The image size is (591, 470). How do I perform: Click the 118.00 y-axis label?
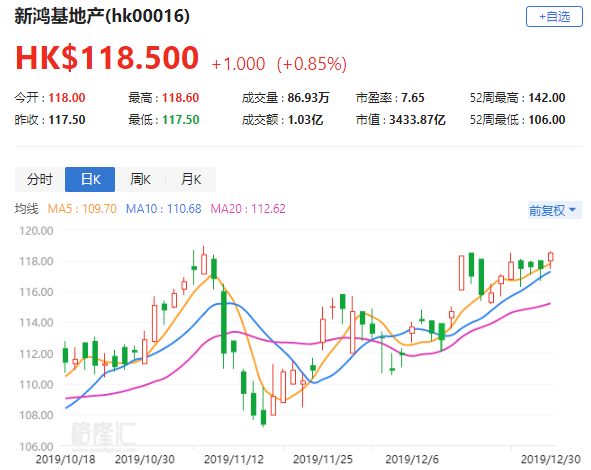(x=36, y=261)
